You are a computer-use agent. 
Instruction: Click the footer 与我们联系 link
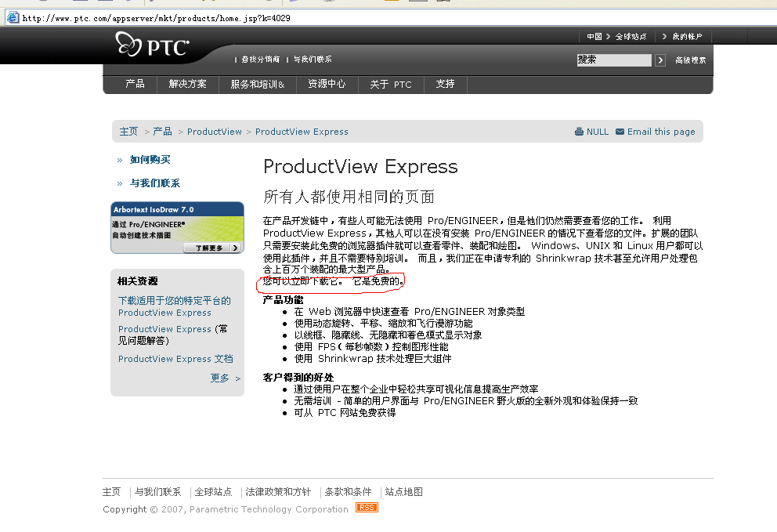(x=157, y=492)
